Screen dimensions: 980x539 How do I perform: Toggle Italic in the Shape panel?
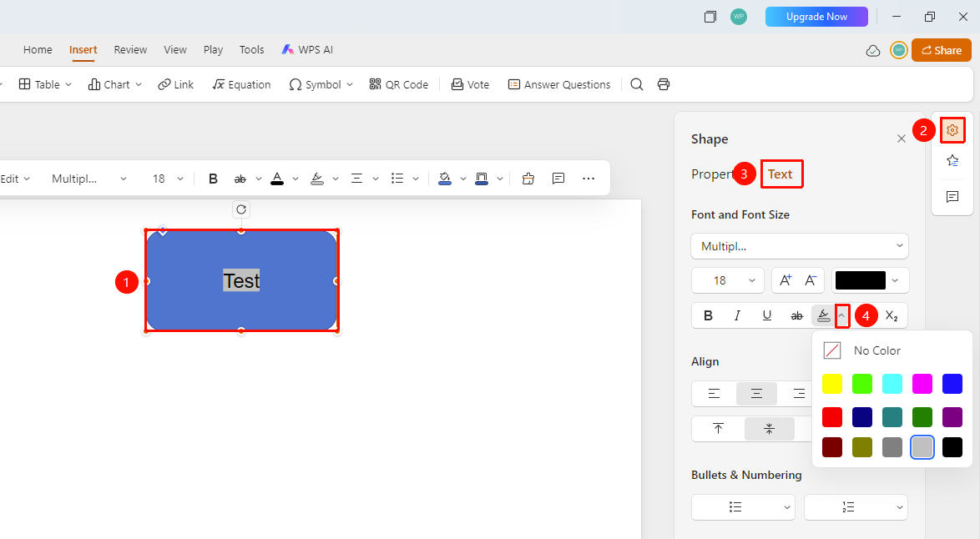click(737, 316)
